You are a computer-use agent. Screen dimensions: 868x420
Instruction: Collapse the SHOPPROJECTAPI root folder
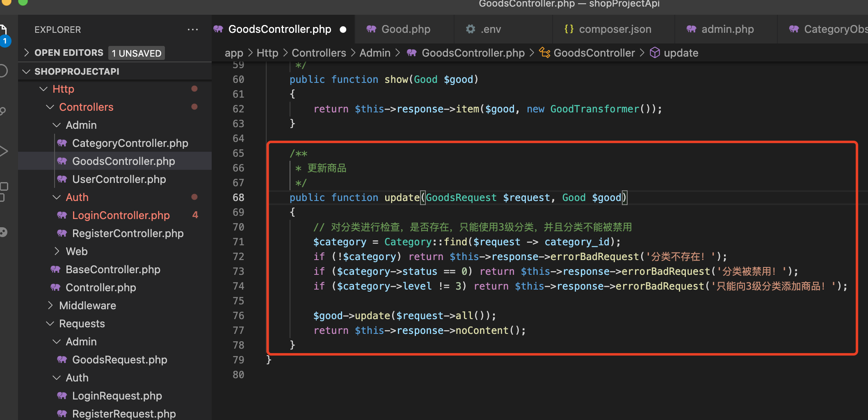point(26,71)
